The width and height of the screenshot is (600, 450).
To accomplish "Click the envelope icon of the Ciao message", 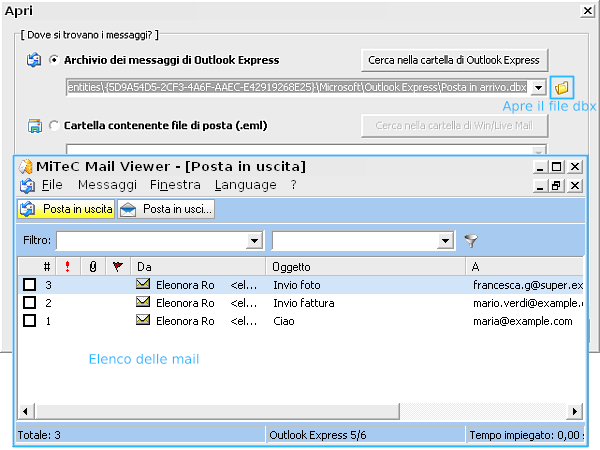I will coord(143,320).
